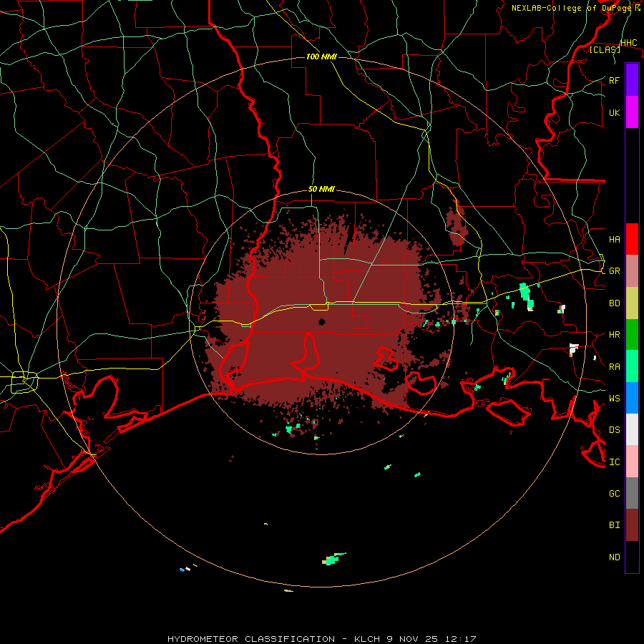Click the small biological echo patch northeast of radar
644x644 pixels.
coord(457,224)
